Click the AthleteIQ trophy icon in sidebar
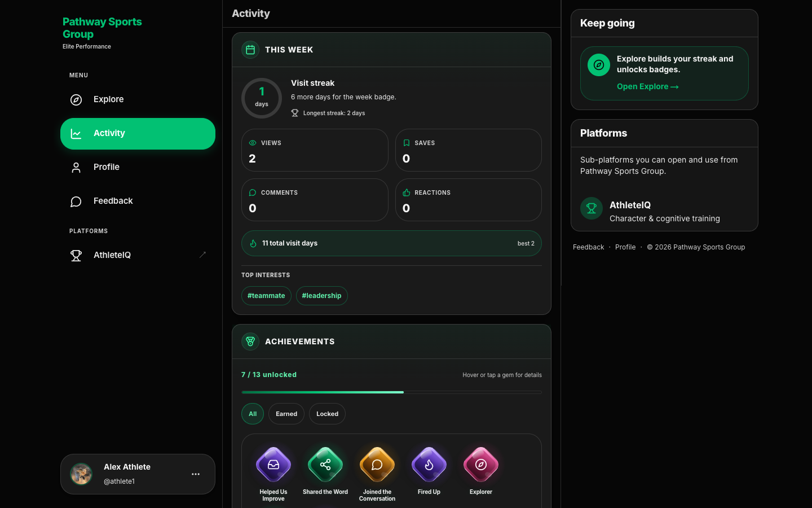The image size is (812, 508). click(x=76, y=256)
